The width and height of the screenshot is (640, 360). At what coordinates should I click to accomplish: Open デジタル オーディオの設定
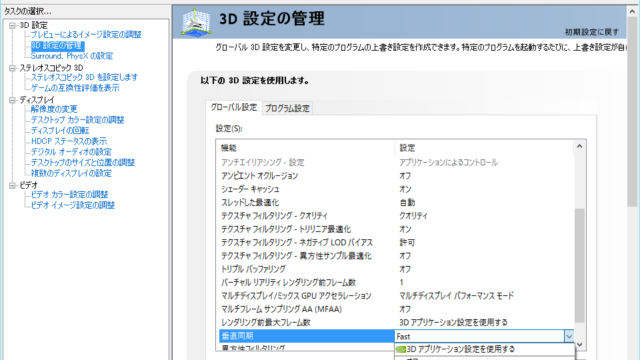(x=71, y=152)
